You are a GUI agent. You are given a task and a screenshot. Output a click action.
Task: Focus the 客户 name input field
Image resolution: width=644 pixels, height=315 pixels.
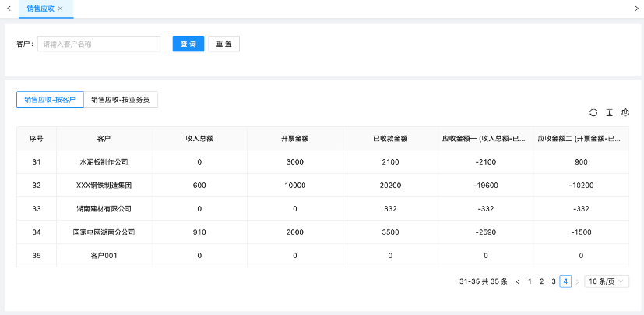pyautogui.click(x=99, y=44)
